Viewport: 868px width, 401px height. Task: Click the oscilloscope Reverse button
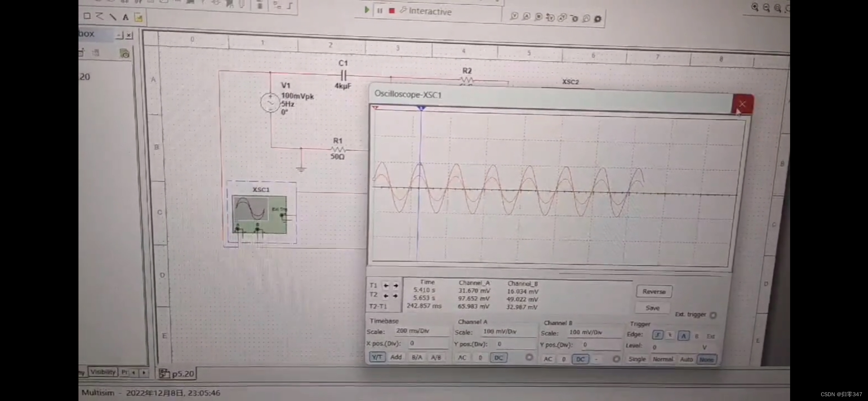[654, 291]
